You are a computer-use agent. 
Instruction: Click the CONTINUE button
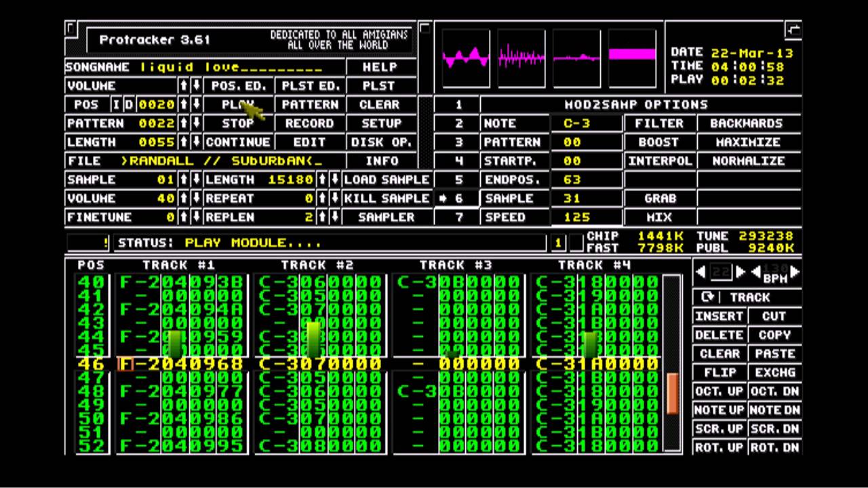click(x=238, y=142)
